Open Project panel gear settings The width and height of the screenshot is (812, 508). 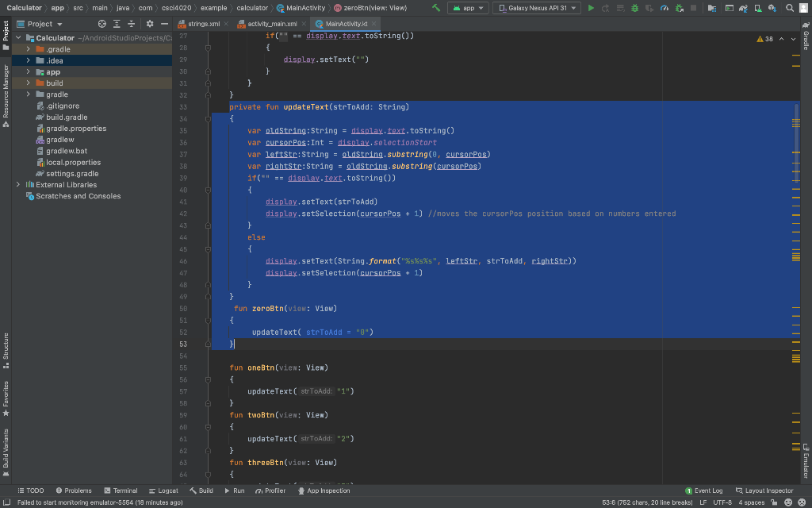149,24
